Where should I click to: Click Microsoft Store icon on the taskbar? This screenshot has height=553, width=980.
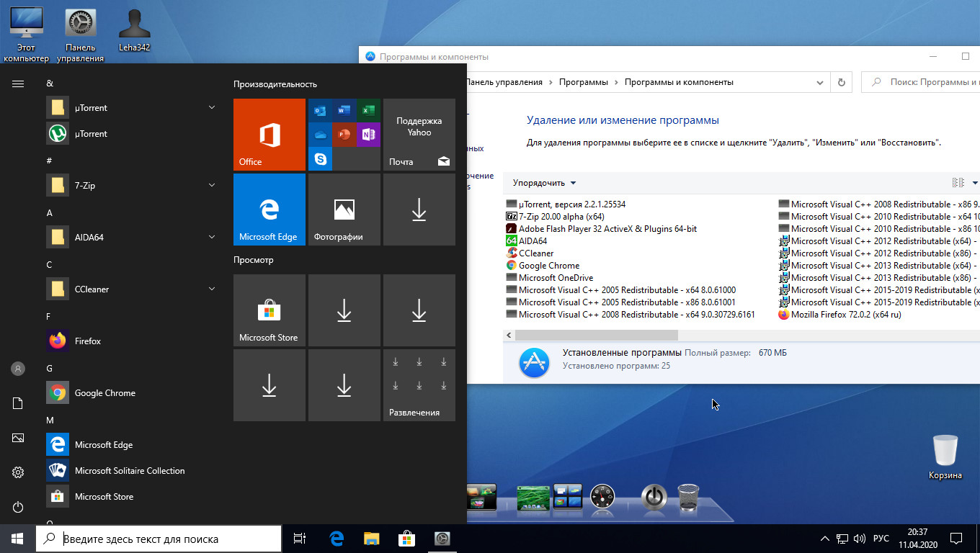pyautogui.click(x=407, y=539)
